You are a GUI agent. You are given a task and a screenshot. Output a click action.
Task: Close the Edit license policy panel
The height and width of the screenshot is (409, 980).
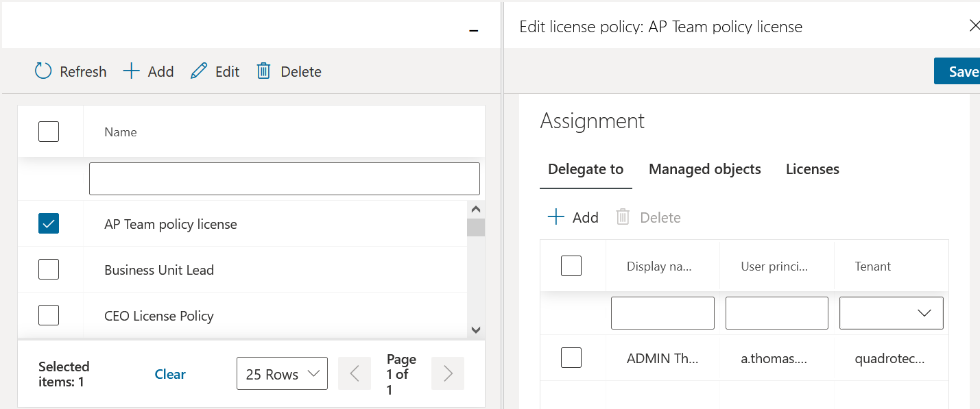[974, 26]
